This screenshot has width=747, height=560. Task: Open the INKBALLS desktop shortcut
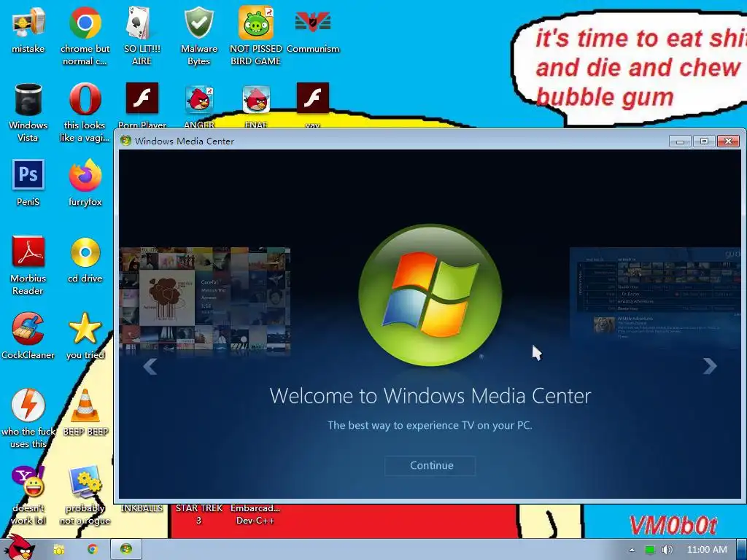pos(142,508)
